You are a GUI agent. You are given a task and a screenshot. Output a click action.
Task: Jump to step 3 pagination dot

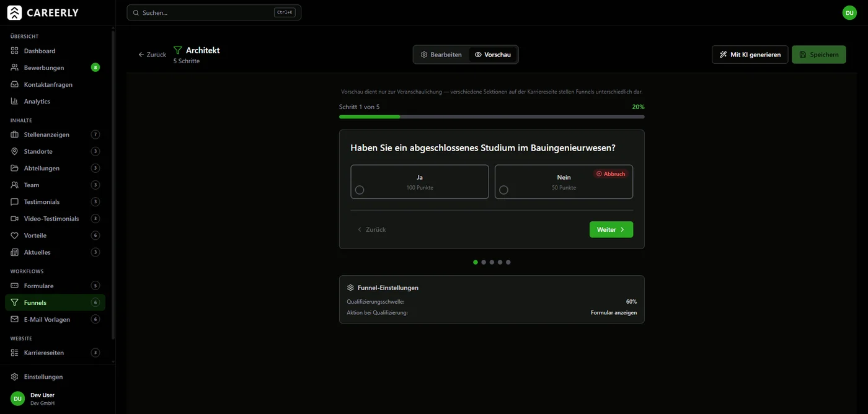click(492, 262)
